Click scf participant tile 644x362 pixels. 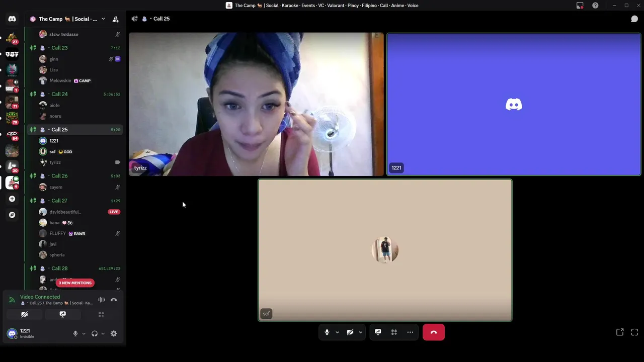pyautogui.click(x=385, y=250)
